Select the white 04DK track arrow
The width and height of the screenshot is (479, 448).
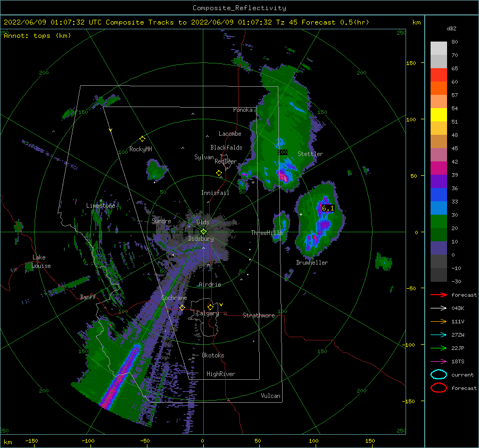click(439, 308)
